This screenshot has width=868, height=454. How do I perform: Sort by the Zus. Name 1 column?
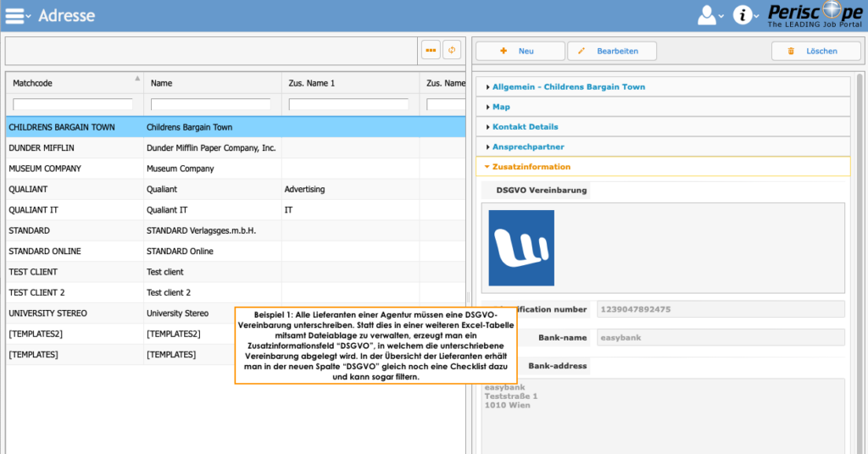(x=350, y=83)
